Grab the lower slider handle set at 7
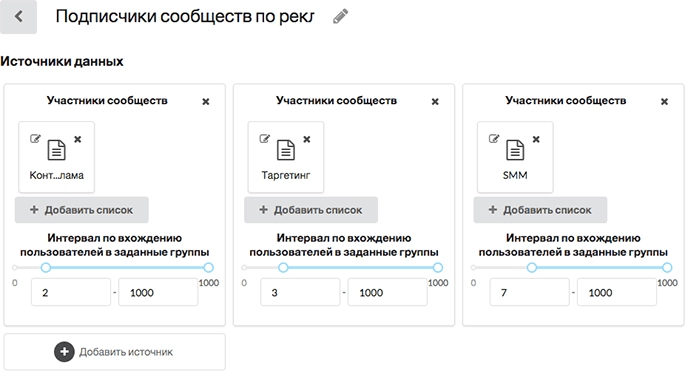Viewport: 688px width, 374px height. pos(532,267)
